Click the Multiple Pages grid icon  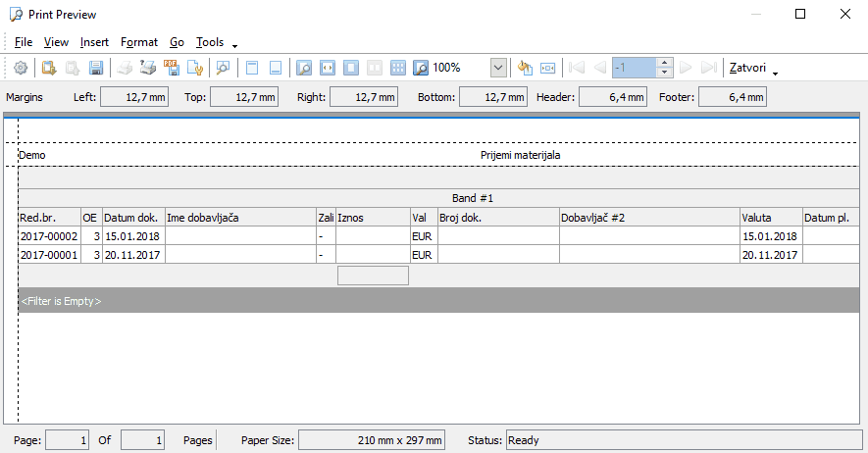pyautogui.click(x=398, y=68)
